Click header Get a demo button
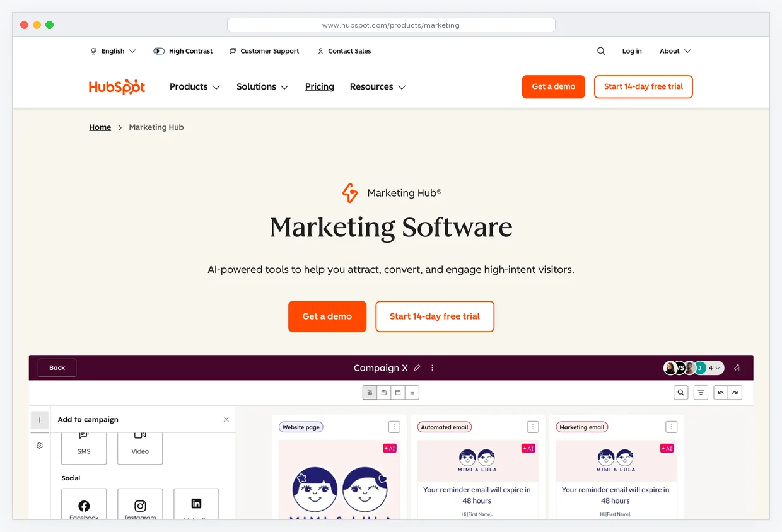 pyautogui.click(x=554, y=87)
